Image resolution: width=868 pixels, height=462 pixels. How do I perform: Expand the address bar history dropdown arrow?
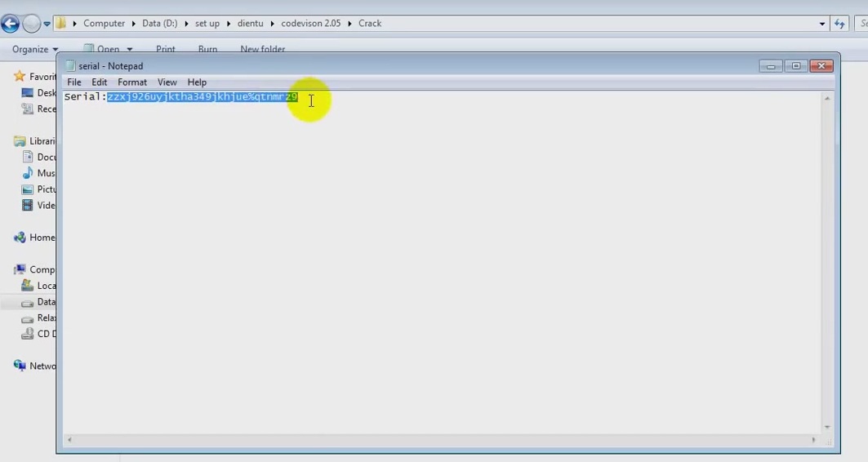pos(822,24)
